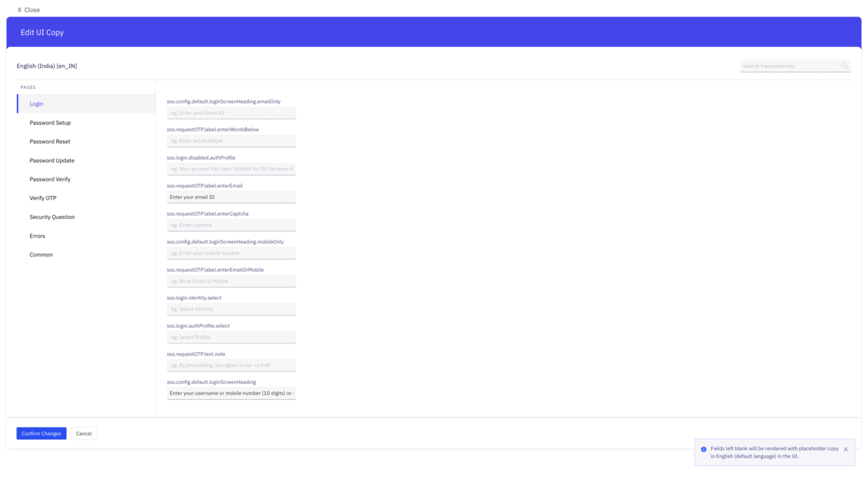Select the Security Question page
The height and width of the screenshot is (488, 868).
(x=52, y=217)
